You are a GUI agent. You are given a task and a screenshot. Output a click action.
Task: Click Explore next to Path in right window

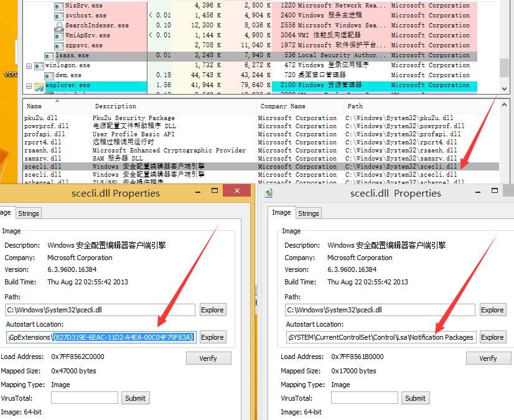492,310
